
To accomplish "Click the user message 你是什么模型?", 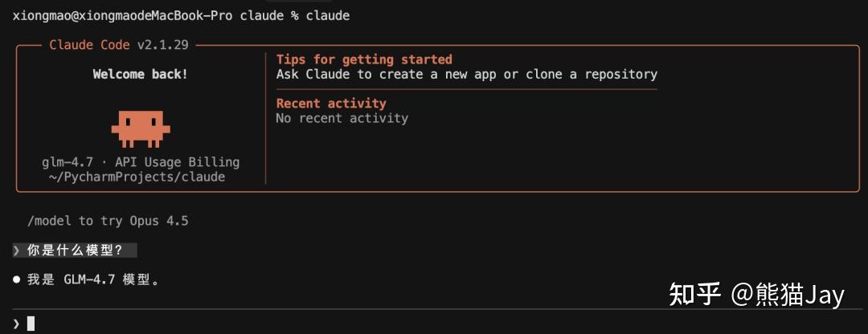I will [x=75, y=250].
